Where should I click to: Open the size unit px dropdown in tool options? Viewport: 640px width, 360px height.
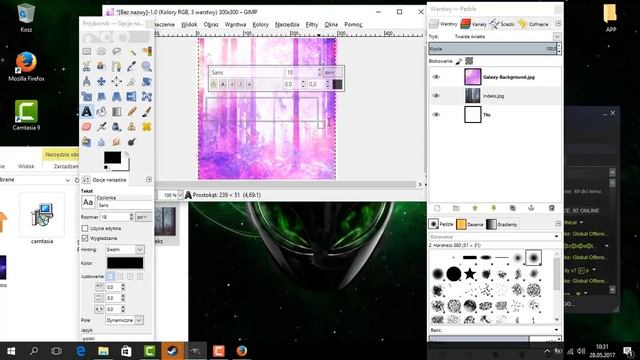[x=143, y=217]
